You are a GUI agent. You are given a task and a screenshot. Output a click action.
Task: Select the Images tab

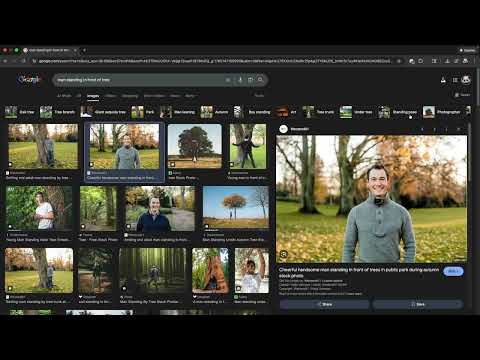93,96
